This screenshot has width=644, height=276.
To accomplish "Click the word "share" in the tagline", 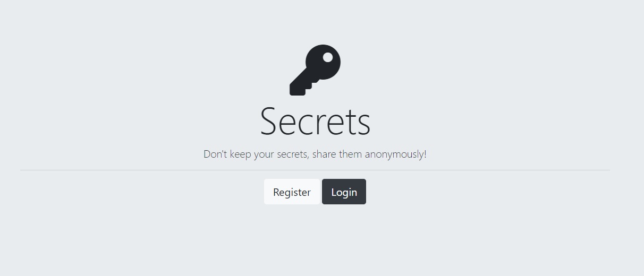I will coord(325,154).
